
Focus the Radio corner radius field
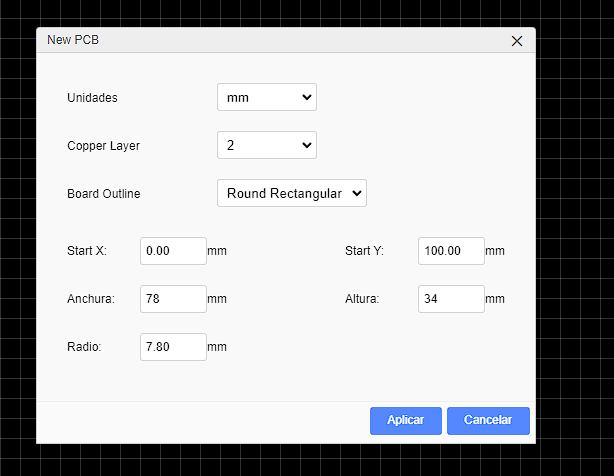coord(173,347)
